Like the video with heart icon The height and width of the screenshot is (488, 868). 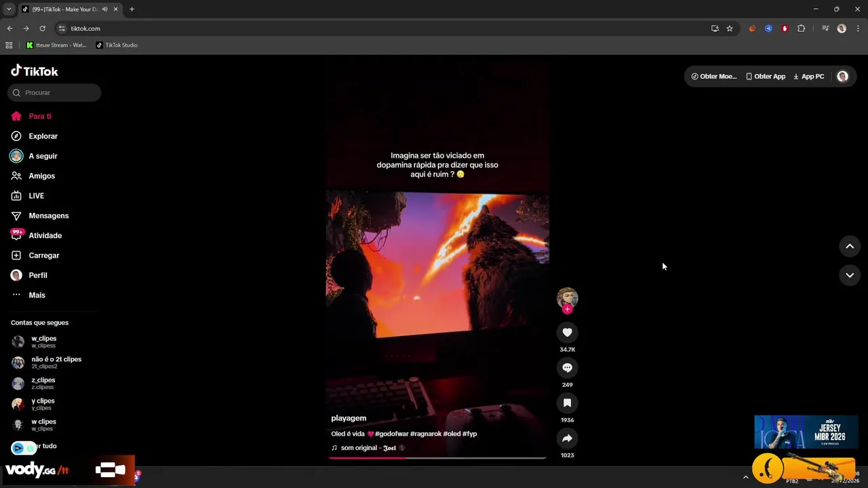(x=568, y=332)
